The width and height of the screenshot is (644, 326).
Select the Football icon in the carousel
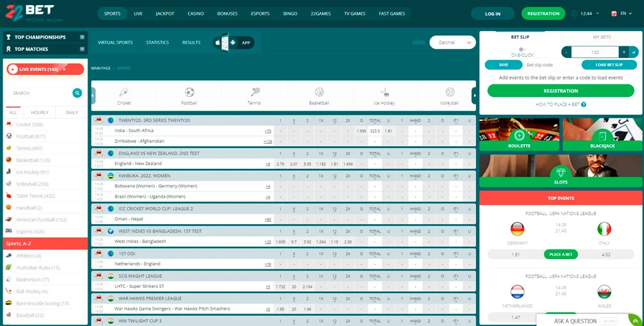pos(189,91)
